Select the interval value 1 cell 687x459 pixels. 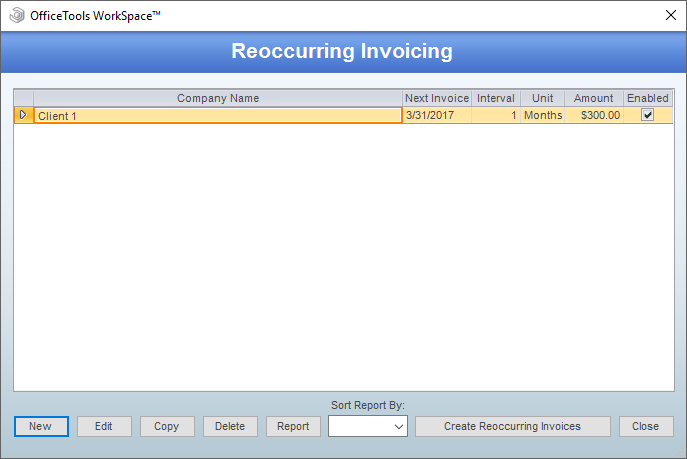(x=496, y=115)
